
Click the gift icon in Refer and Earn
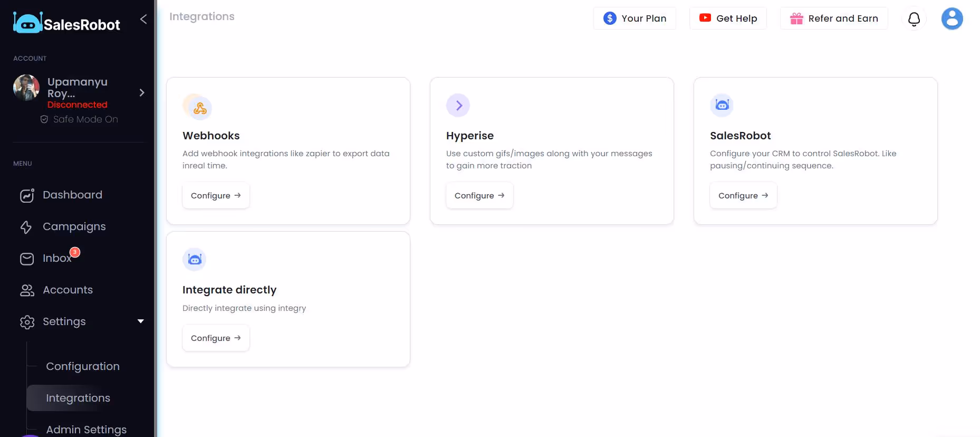(x=796, y=18)
